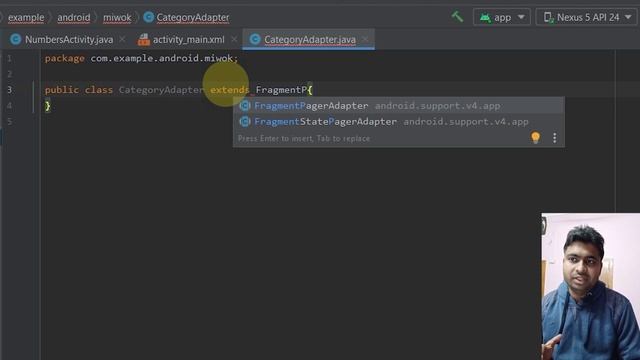
Task: Close the CategoryAdapter.java tab
Action: click(365, 39)
